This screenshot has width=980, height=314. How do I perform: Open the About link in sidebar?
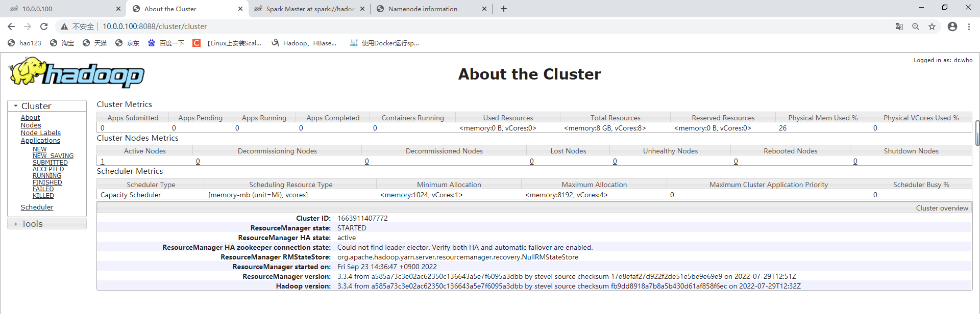coord(30,118)
